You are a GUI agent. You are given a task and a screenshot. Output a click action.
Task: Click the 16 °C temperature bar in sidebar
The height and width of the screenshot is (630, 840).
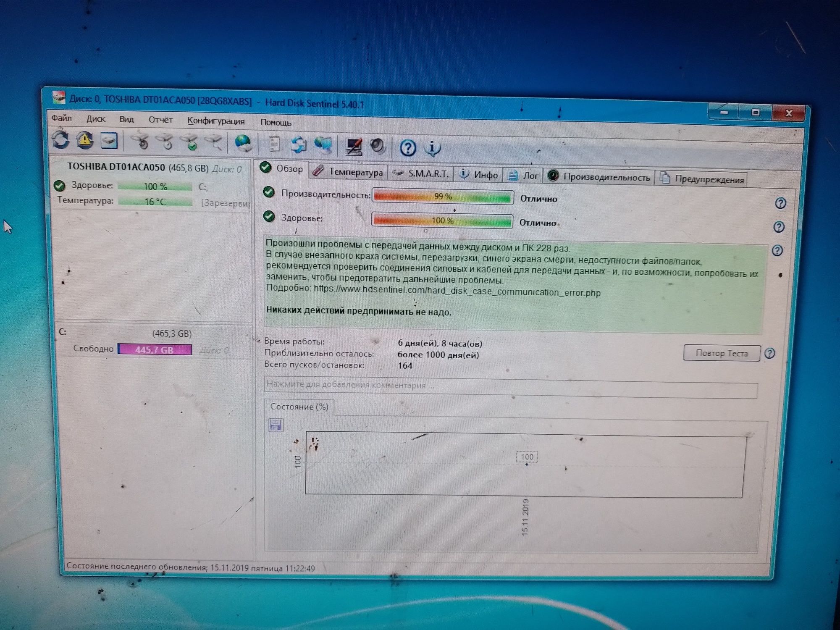155,202
